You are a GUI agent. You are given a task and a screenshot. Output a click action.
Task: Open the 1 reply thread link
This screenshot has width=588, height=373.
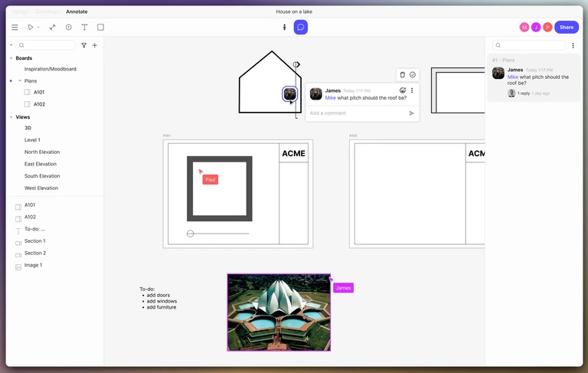(524, 93)
